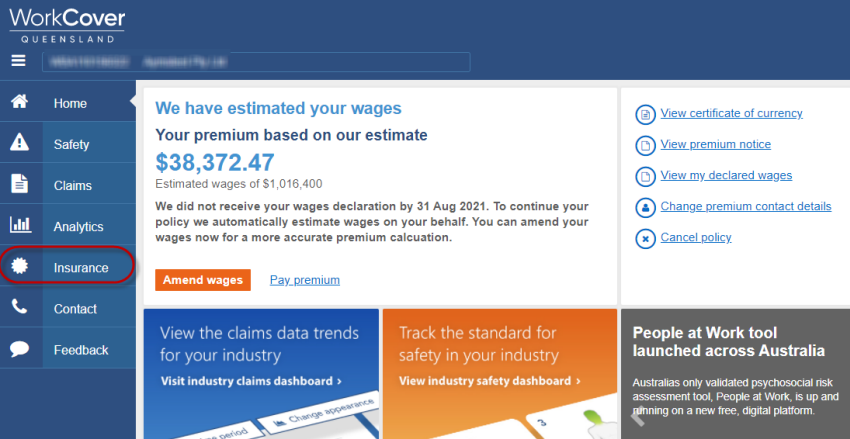
Task: Click View industry safety dashboard link
Action: (490, 381)
